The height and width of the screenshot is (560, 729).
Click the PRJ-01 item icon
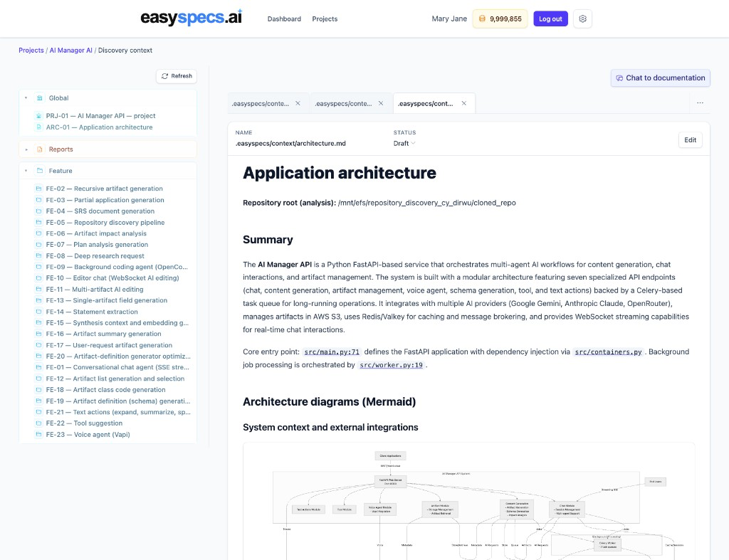click(x=38, y=116)
